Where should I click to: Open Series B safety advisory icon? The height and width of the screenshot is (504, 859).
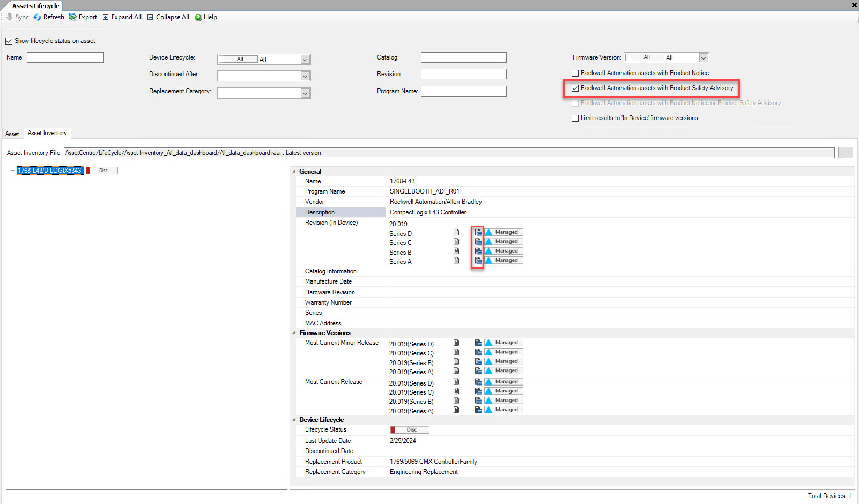point(478,251)
